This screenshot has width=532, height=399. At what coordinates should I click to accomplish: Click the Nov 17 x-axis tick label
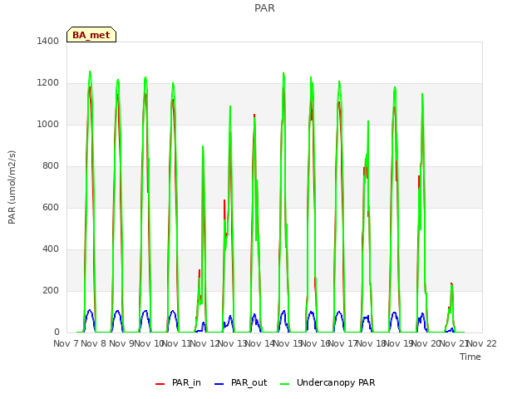(x=343, y=343)
